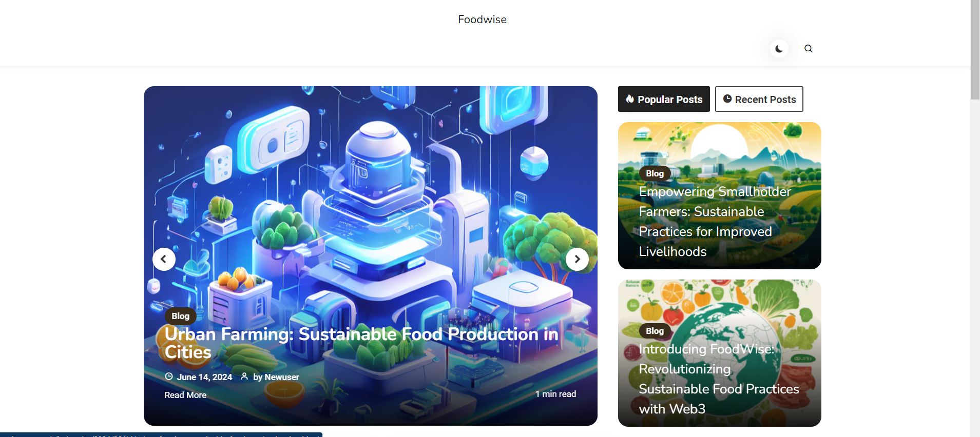Click Read More on featured post
The image size is (980, 437).
[185, 395]
